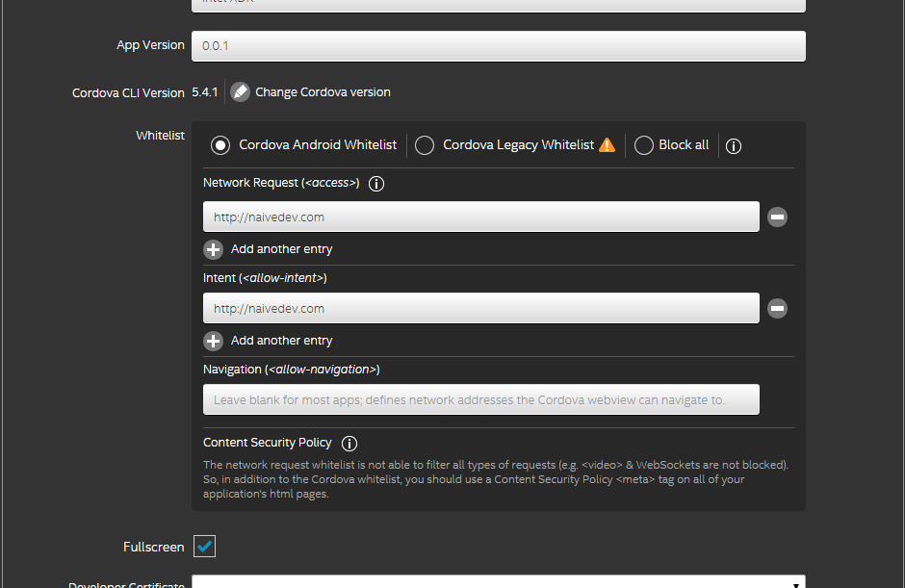
Task: Click the Change Cordova version link
Action: pyautogui.click(x=323, y=92)
